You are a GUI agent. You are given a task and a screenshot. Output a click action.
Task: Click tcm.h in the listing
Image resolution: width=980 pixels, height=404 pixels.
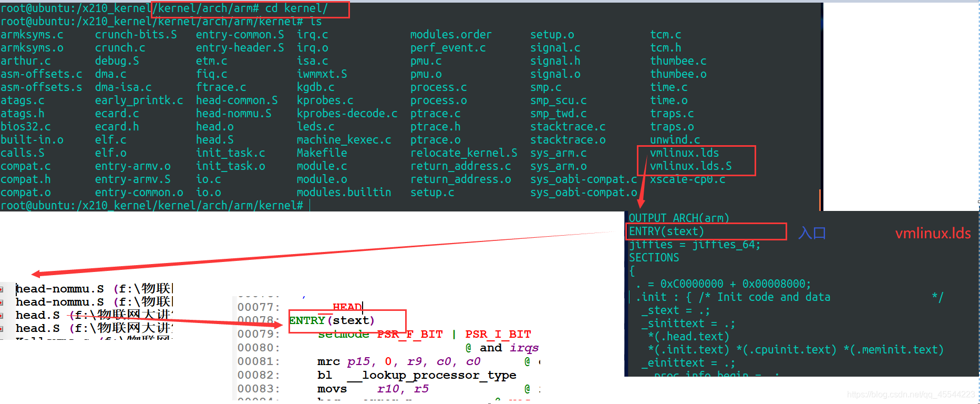click(666, 48)
